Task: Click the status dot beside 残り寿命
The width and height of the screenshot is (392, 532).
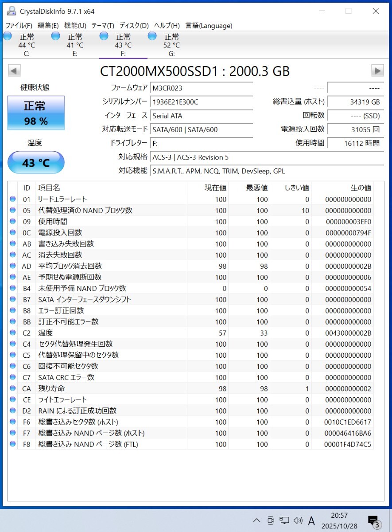Action: [12, 388]
